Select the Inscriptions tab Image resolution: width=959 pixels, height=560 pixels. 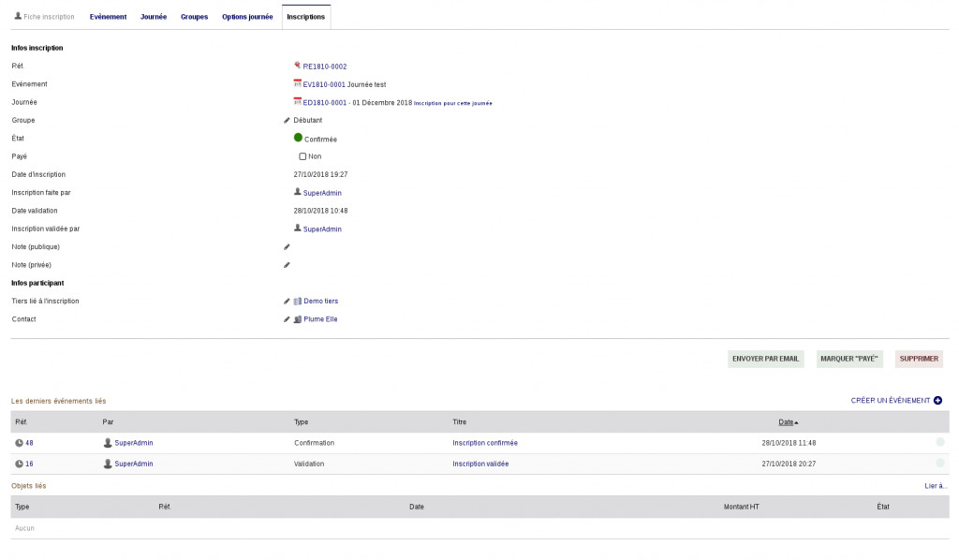point(306,17)
